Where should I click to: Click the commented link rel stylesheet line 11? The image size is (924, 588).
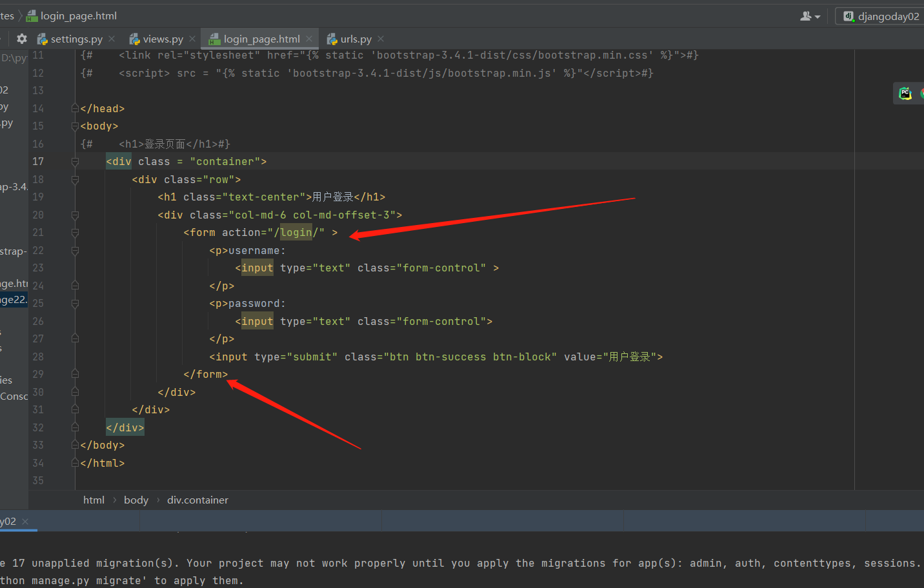(390, 55)
